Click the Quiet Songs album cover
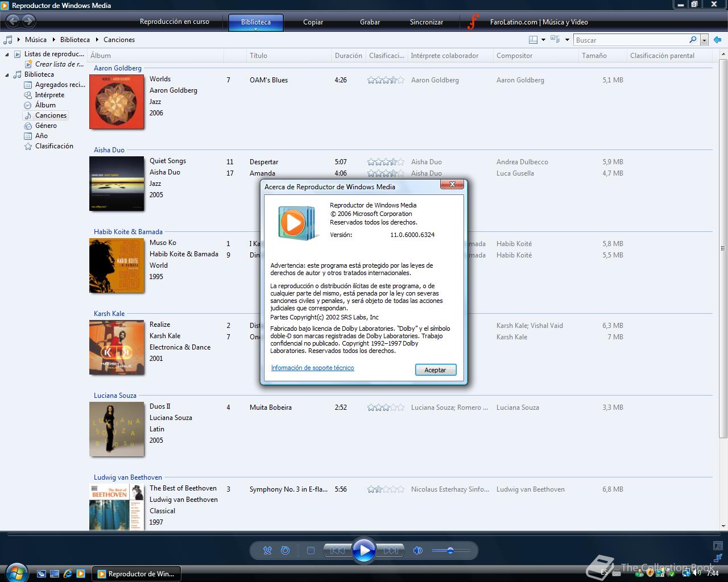The width and height of the screenshot is (728, 582). tap(117, 184)
